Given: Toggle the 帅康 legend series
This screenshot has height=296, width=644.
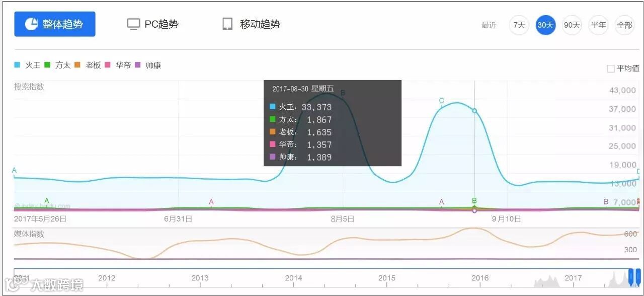Looking at the screenshot, I should 148,65.
